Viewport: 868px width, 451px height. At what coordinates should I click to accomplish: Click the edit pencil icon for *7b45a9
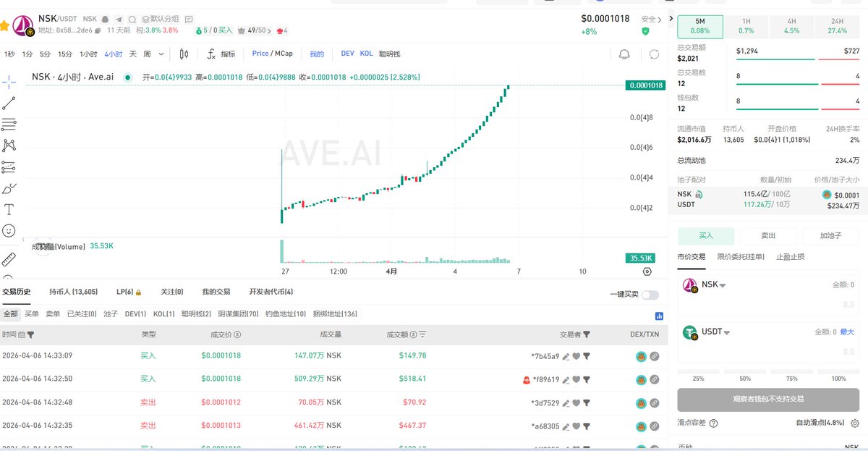(x=566, y=356)
